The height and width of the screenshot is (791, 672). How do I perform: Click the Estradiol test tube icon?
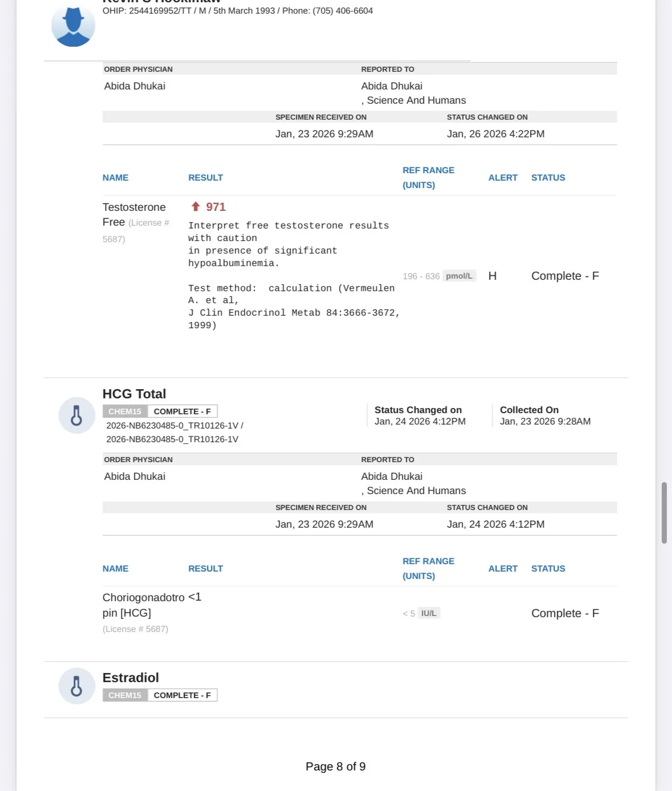[x=76, y=686]
